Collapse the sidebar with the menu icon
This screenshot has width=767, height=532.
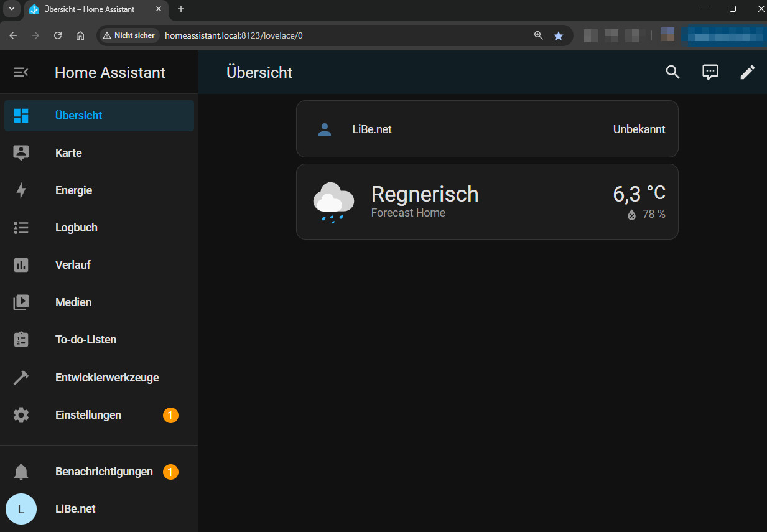point(21,72)
